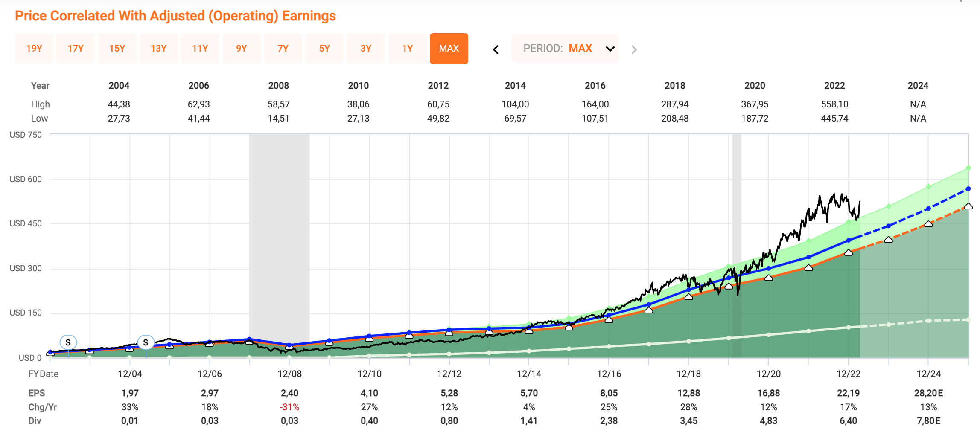Select the 3Y range button
Image resolution: width=980 pixels, height=429 pixels.
pyautogui.click(x=366, y=49)
